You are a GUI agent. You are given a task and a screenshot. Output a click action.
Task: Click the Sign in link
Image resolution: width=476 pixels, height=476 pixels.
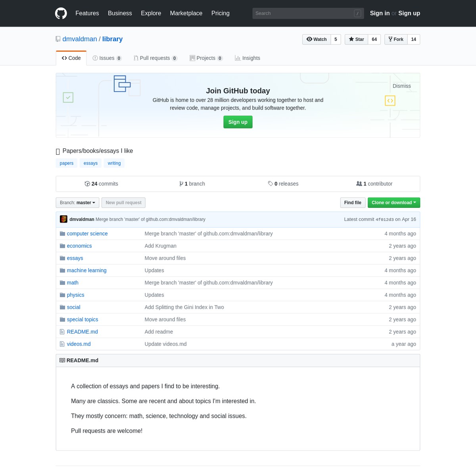point(380,13)
